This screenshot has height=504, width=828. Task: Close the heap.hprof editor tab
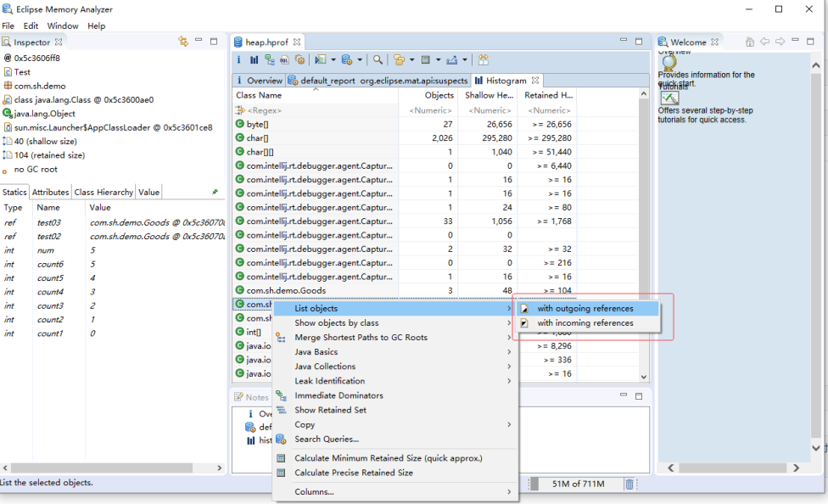point(297,42)
